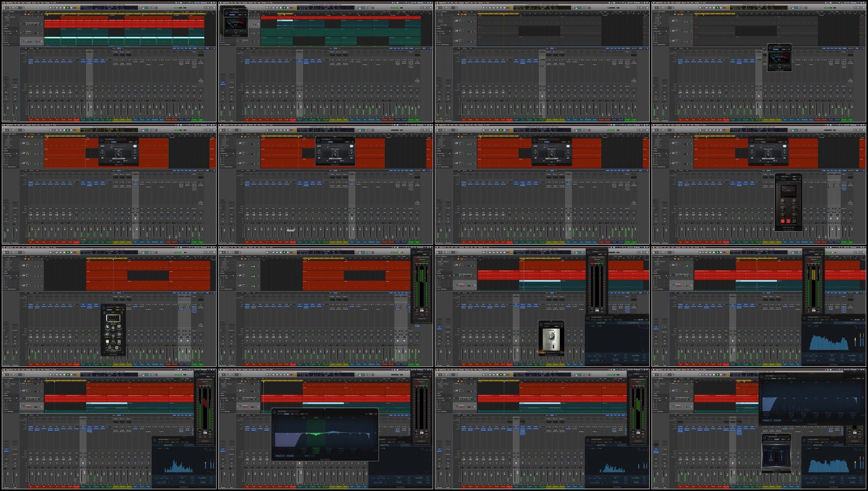Collapse Groups section triangle in the bus compressor frame

[653, 151]
